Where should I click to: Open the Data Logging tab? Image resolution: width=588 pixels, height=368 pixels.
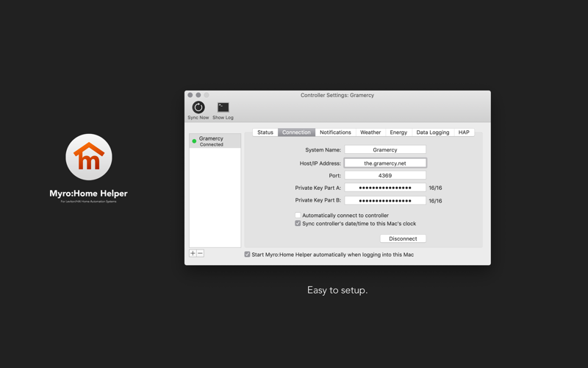pyautogui.click(x=433, y=132)
